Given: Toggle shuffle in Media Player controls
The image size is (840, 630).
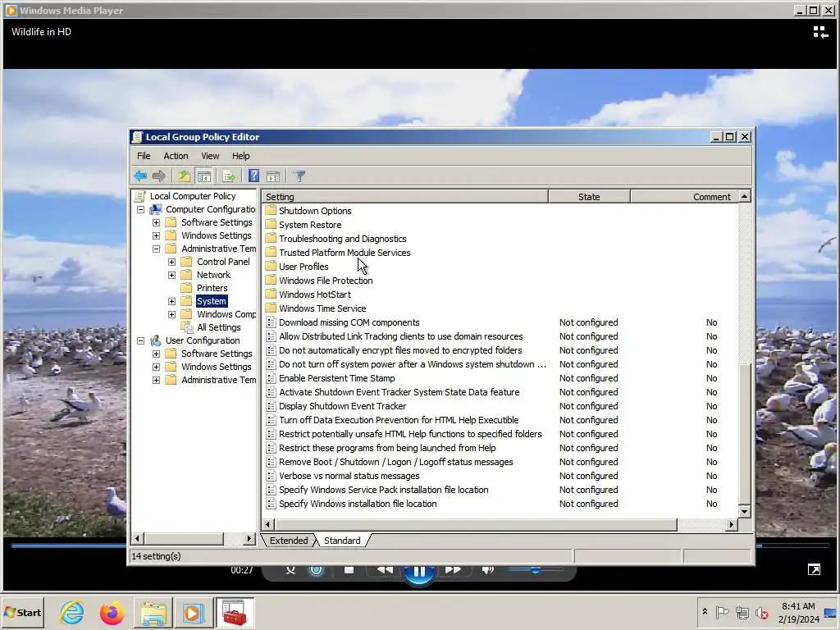Looking at the screenshot, I should [x=291, y=570].
